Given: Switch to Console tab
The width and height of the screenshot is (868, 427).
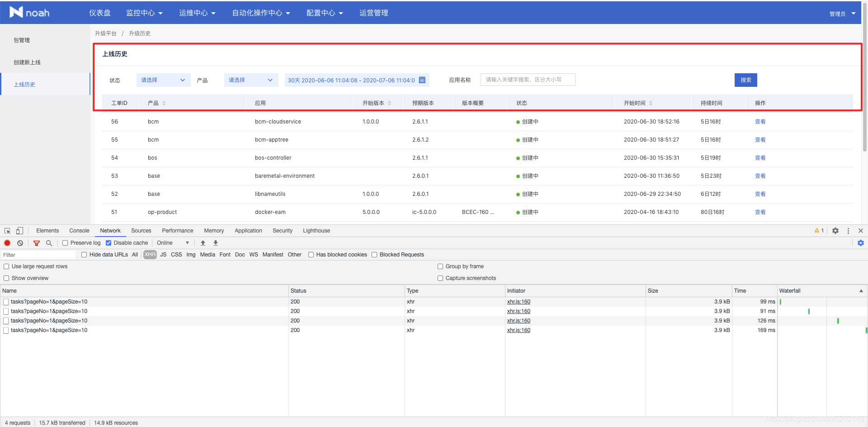Looking at the screenshot, I should [x=79, y=231].
